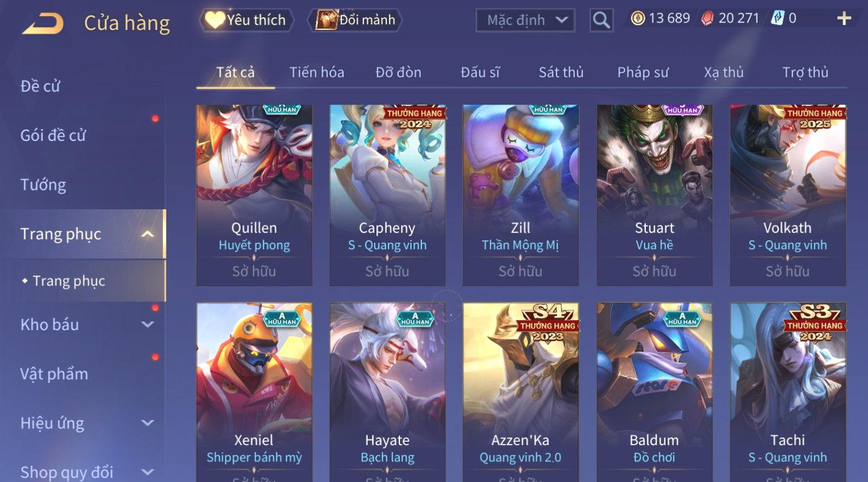Switch to the Sát thủ tab

coord(561,72)
